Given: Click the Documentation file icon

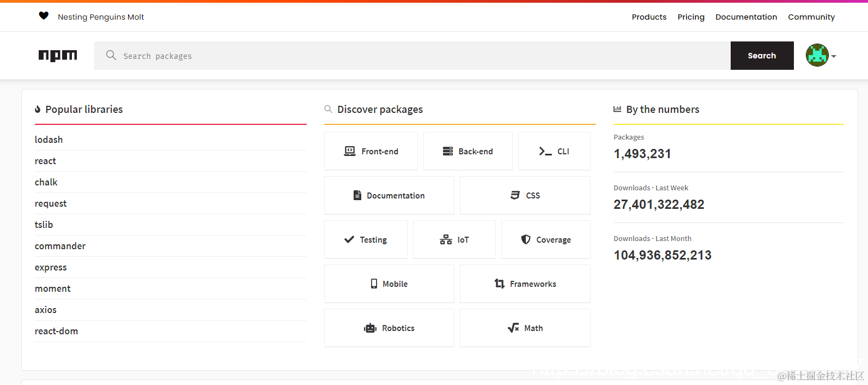Looking at the screenshot, I should pyautogui.click(x=357, y=195).
